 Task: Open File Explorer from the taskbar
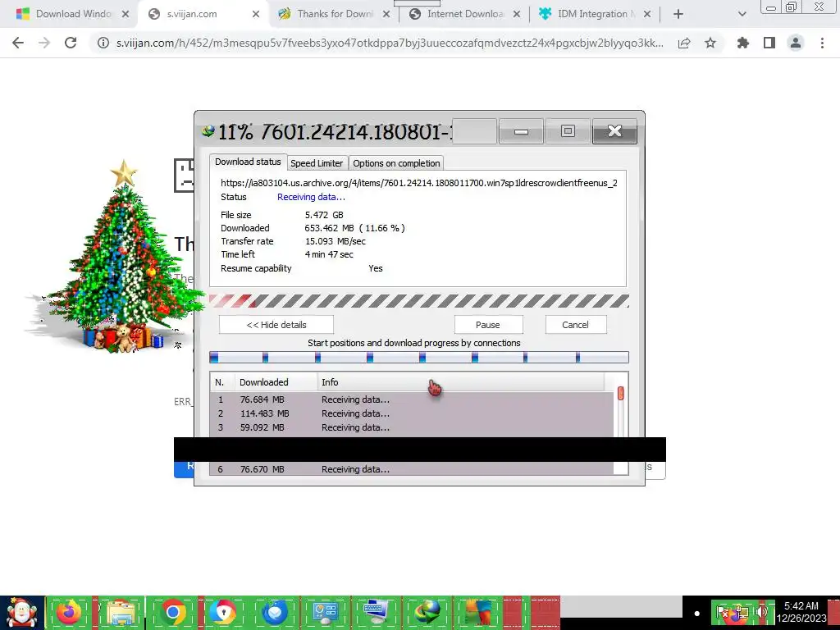pos(121,613)
